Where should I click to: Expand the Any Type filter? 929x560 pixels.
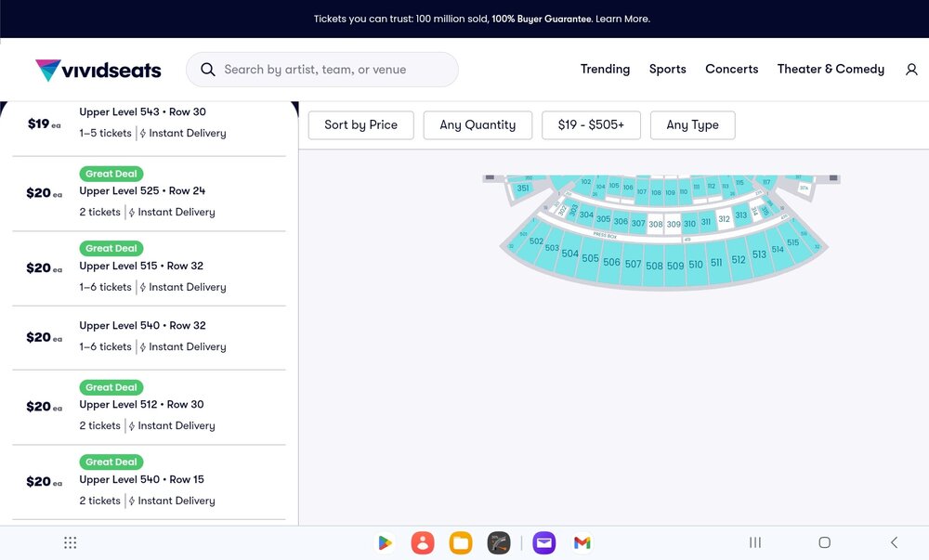[693, 124]
